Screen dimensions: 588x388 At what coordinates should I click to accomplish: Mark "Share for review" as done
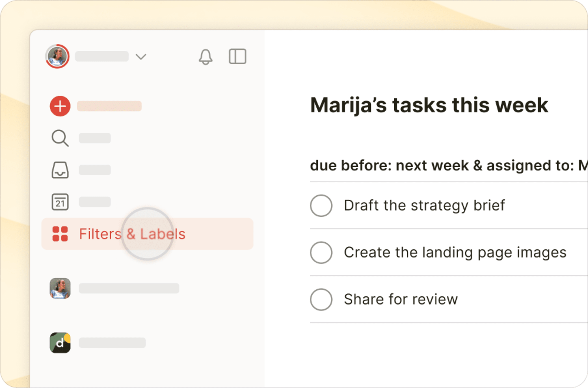pyautogui.click(x=321, y=300)
